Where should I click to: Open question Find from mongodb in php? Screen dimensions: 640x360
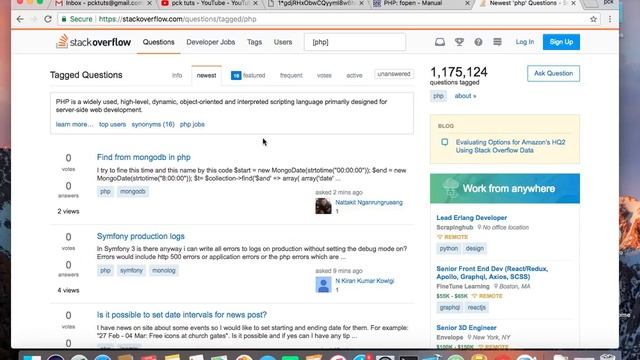click(144, 157)
